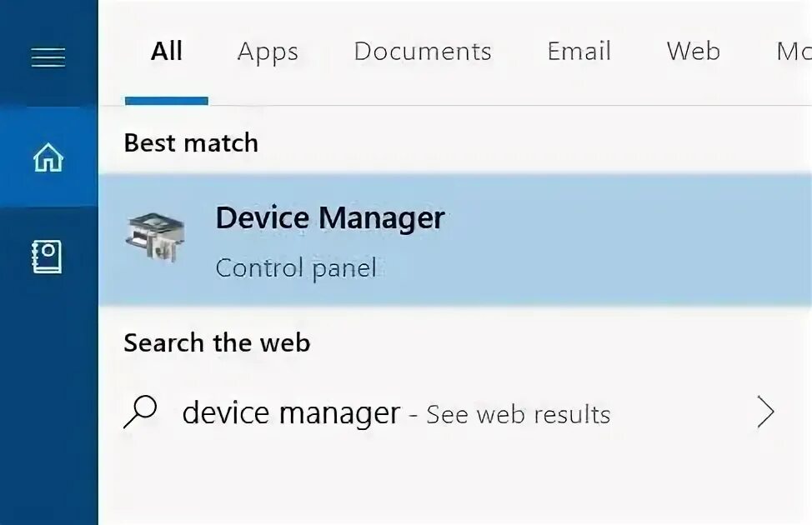
Task: Switch to the Apps tab
Action: pos(268,52)
